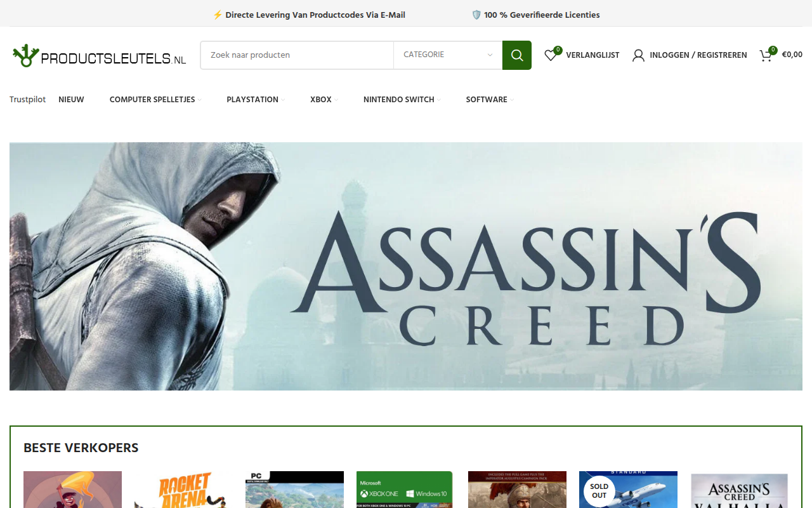Go to the NIEUW menu item

point(71,100)
